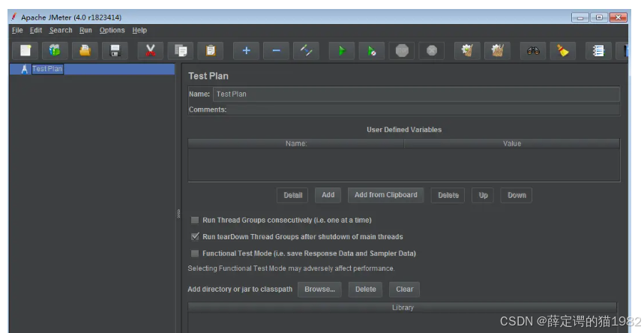Click the Browse... classpath button
The width and height of the screenshot is (644, 333).
pos(319,289)
